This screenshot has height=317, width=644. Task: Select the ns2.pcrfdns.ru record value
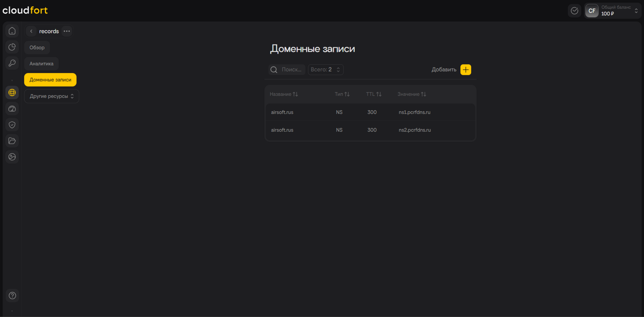[x=415, y=130]
